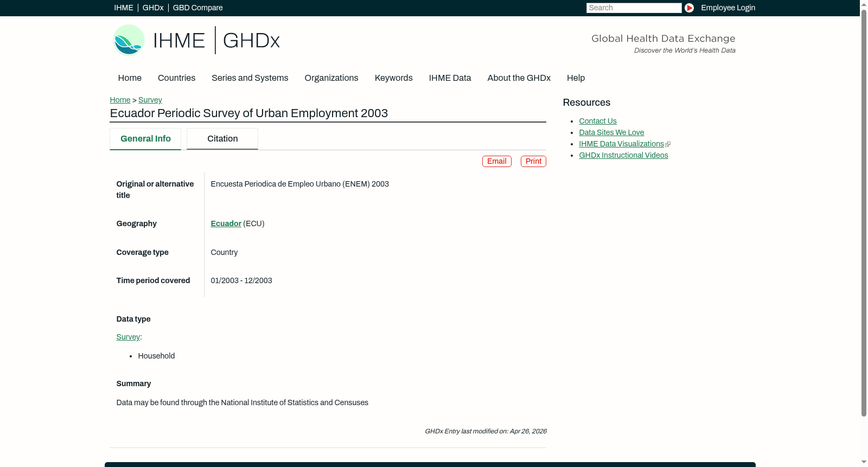Click the 'Household' list item
The height and width of the screenshot is (467, 868).
(156, 356)
